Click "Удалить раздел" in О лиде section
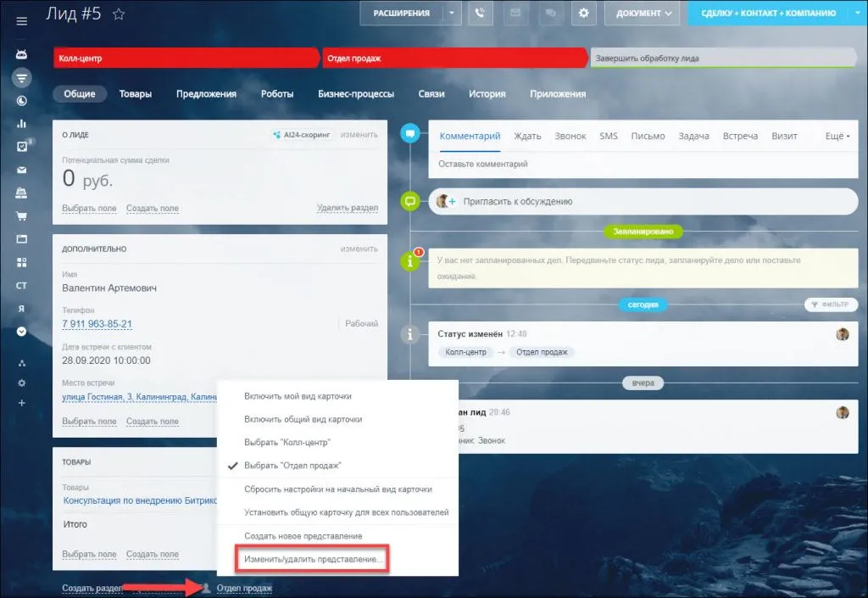Viewport: 868px width, 598px height. click(347, 208)
